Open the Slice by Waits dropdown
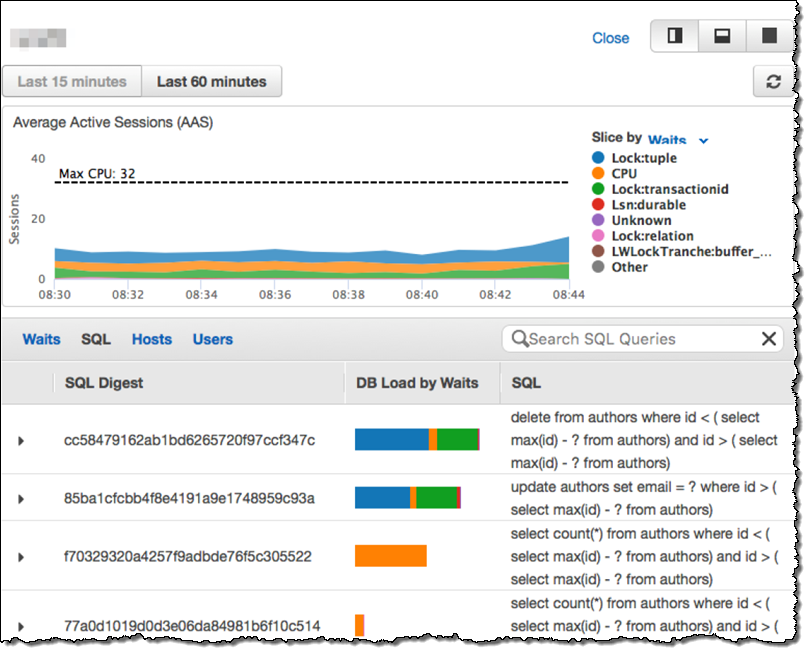The image size is (810, 653). point(678,141)
